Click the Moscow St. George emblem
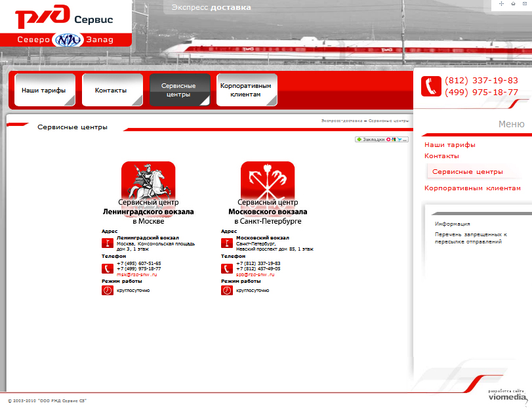 (148, 181)
